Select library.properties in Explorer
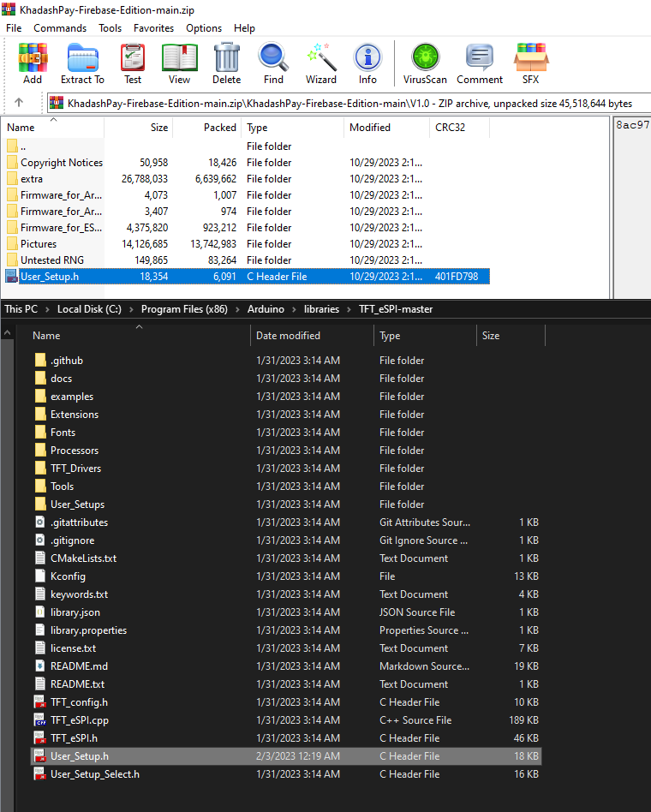The width and height of the screenshot is (651, 812). coord(286,630)
